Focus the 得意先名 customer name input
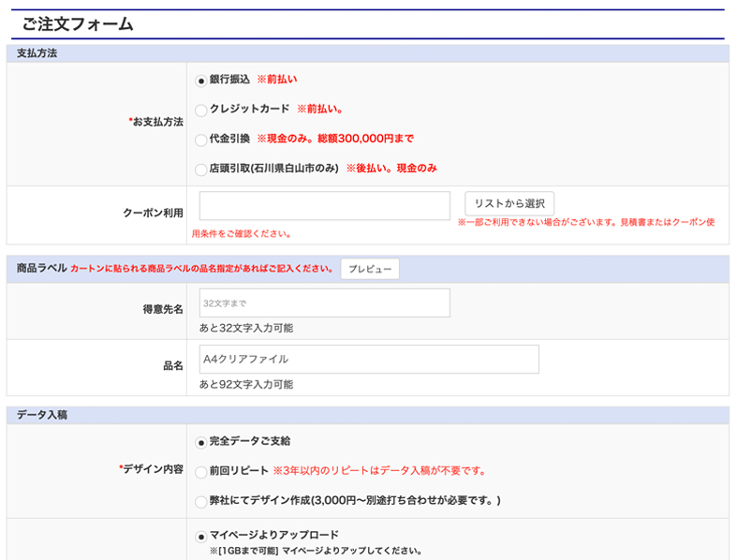The height and width of the screenshot is (560, 737). pos(324,302)
